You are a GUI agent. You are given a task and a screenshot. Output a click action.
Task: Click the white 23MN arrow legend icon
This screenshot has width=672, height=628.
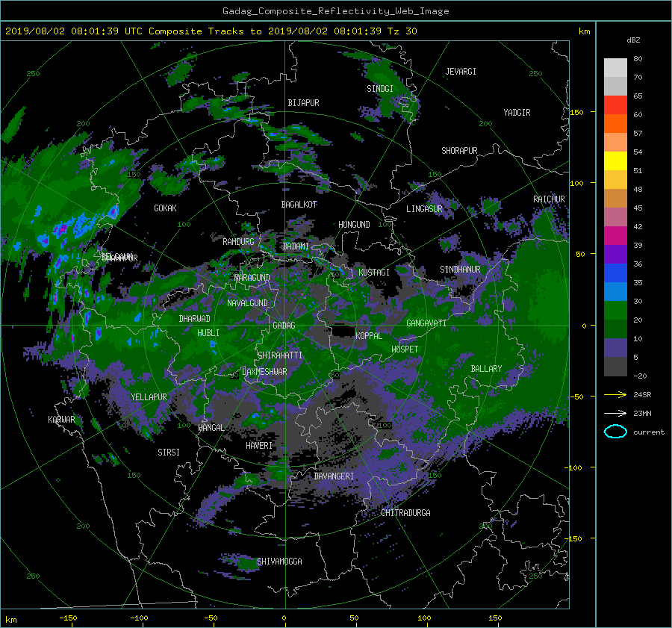[x=615, y=413]
